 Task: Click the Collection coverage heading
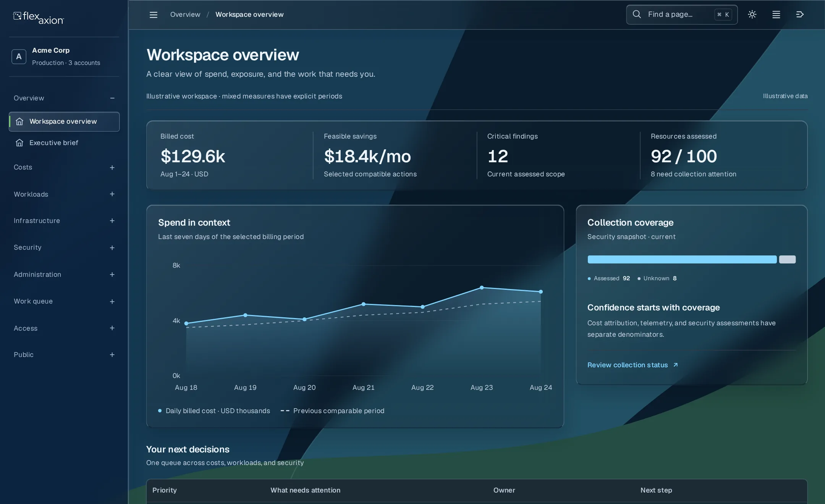point(630,223)
